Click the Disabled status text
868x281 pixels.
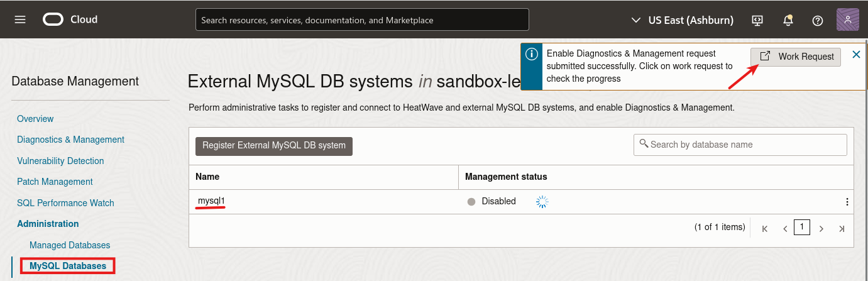(498, 201)
